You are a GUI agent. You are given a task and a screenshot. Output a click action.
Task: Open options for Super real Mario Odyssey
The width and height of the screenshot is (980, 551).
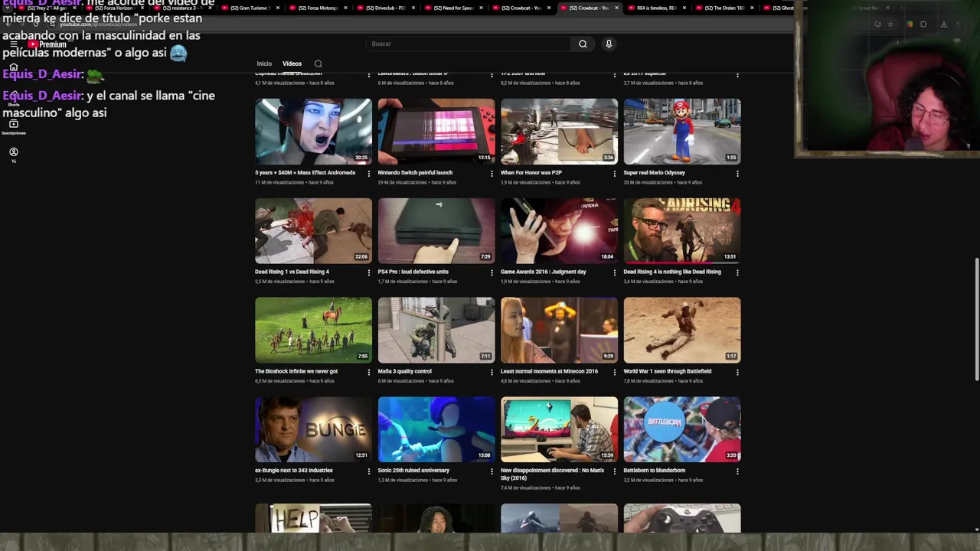[x=737, y=173]
